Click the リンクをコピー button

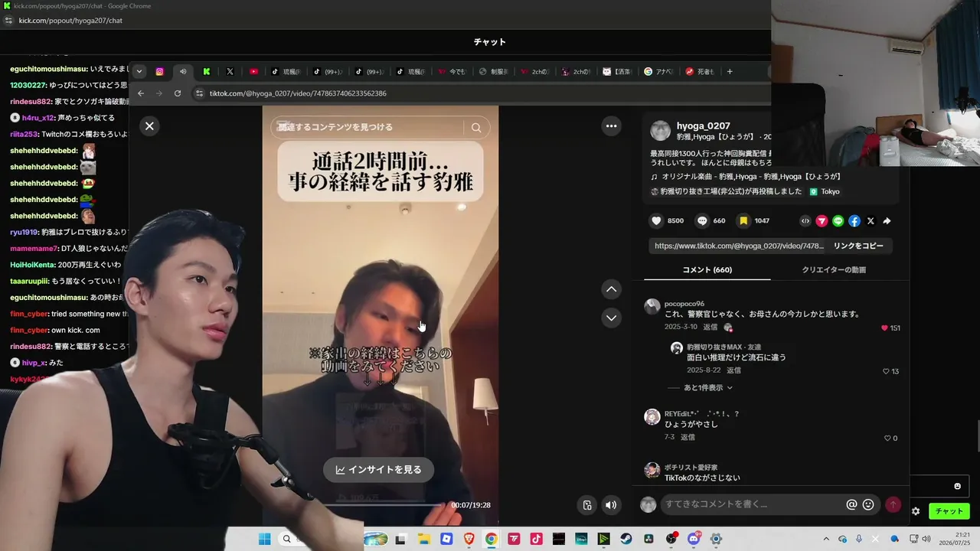pos(858,246)
